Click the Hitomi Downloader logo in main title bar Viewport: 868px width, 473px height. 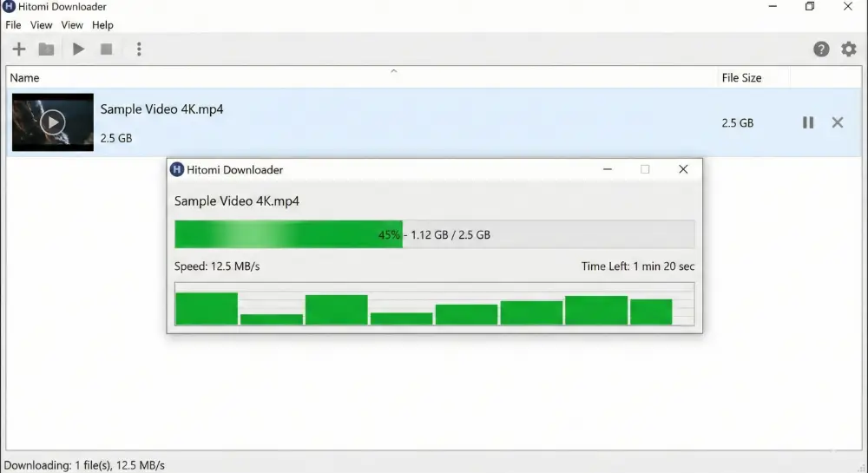(9, 7)
